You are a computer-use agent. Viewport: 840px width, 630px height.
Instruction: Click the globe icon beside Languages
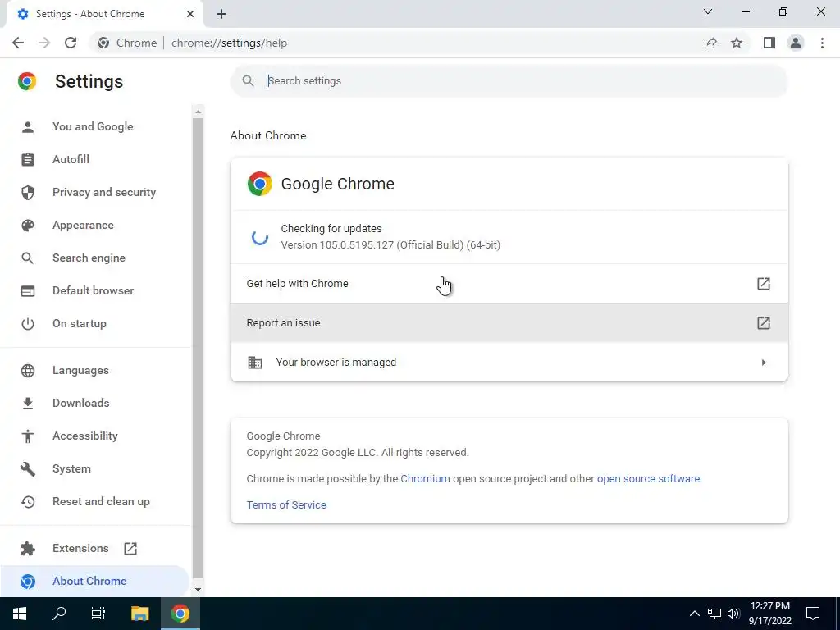click(x=28, y=371)
